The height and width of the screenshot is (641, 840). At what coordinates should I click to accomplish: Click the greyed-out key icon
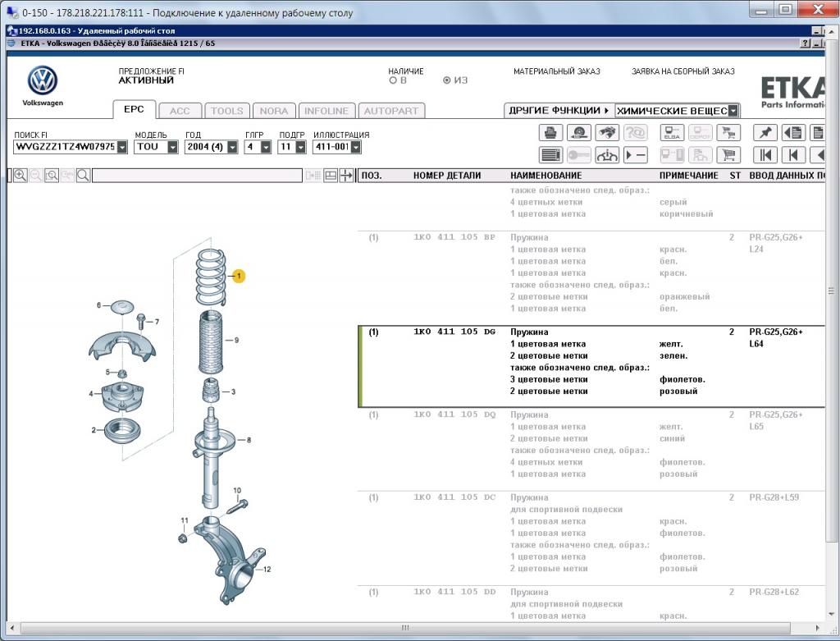pos(578,155)
